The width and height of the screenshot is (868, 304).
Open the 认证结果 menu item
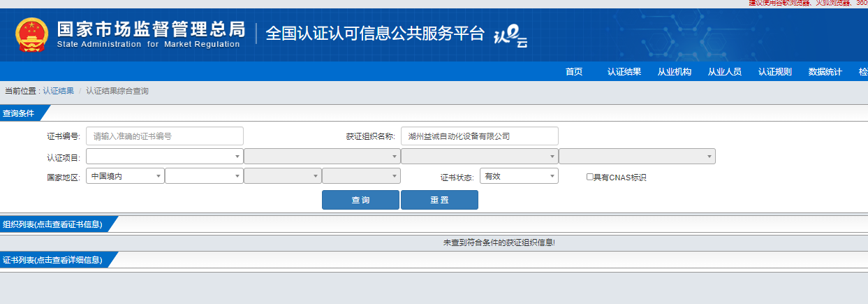pos(624,72)
